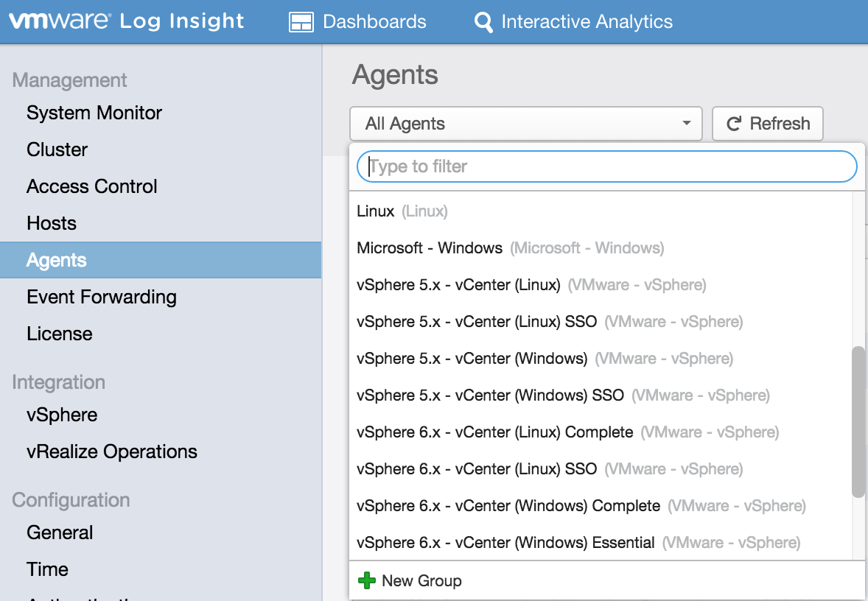The width and height of the screenshot is (868, 601).
Task: Choose Microsoft - Windows agent group
Action: [x=430, y=248]
